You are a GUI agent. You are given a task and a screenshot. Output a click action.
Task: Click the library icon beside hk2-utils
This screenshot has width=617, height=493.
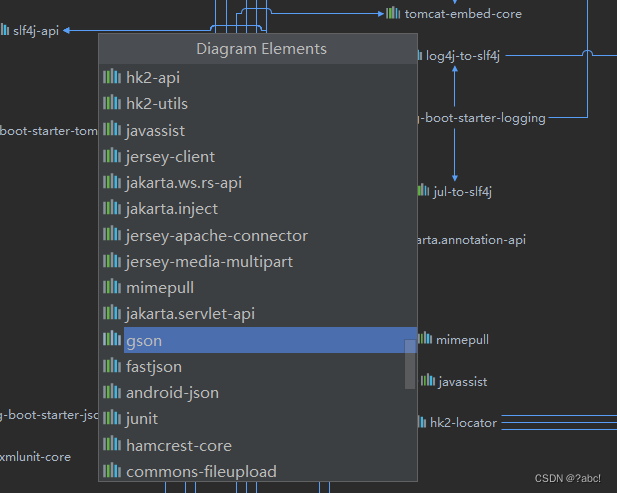click(x=112, y=103)
